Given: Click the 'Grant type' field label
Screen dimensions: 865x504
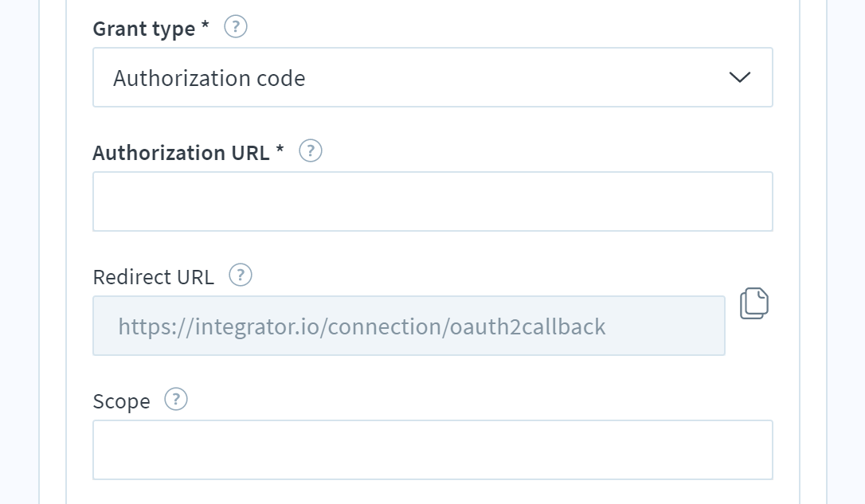Looking at the screenshot, I should 144,29.
